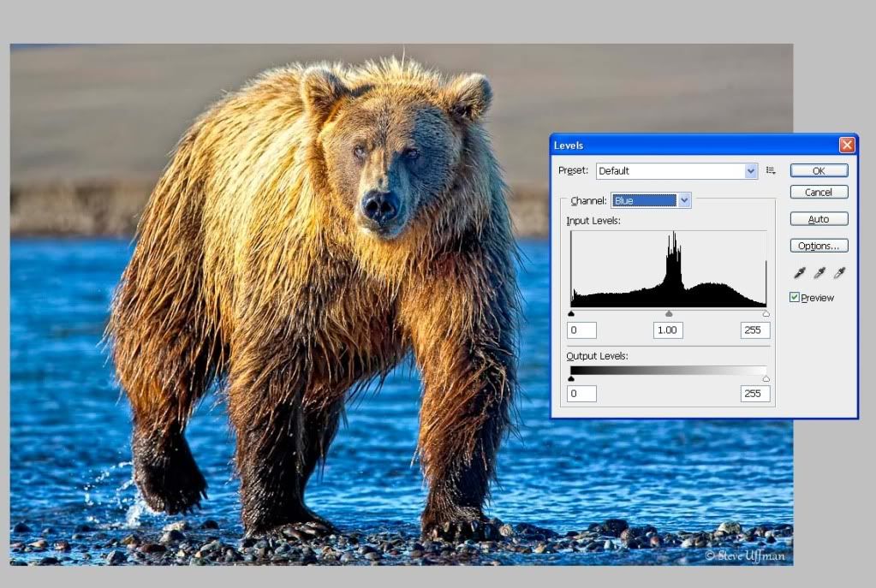This screenshot has width=876, height=588.
Task: Select the black point eyedropper
Action: click(x=800, y=273)
